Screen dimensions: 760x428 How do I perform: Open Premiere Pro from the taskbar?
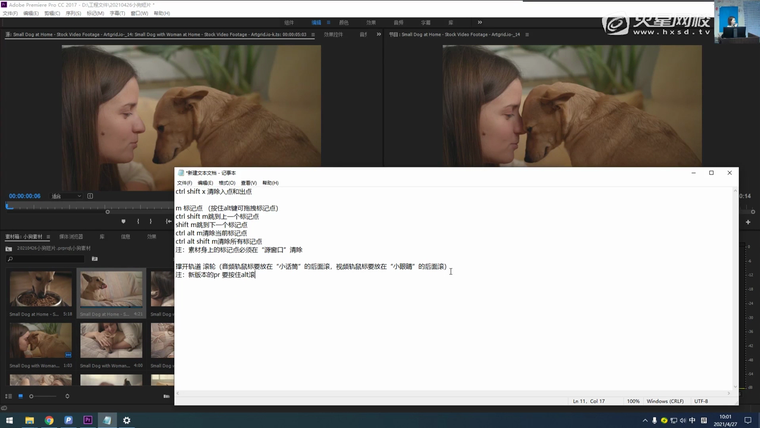point(88,420)
